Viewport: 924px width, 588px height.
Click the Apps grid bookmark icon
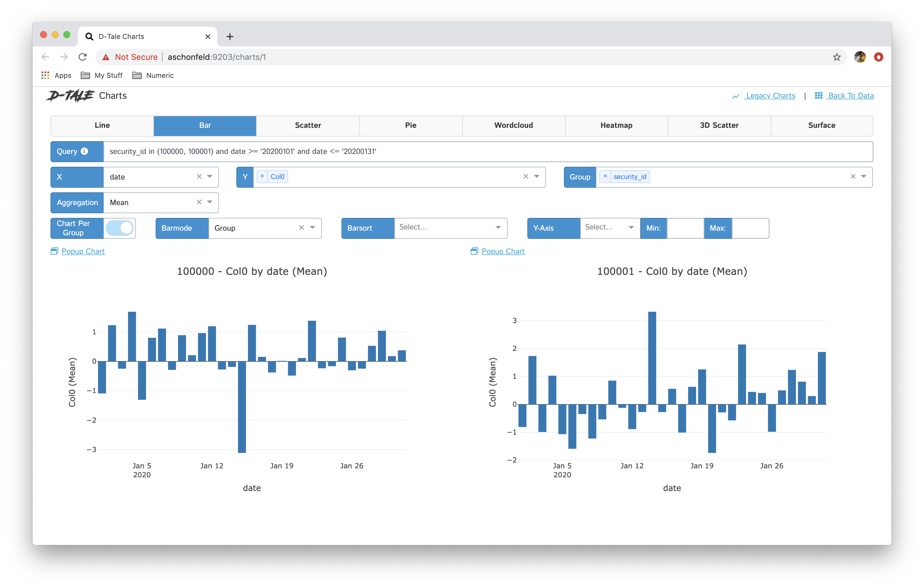coord(45,75)
